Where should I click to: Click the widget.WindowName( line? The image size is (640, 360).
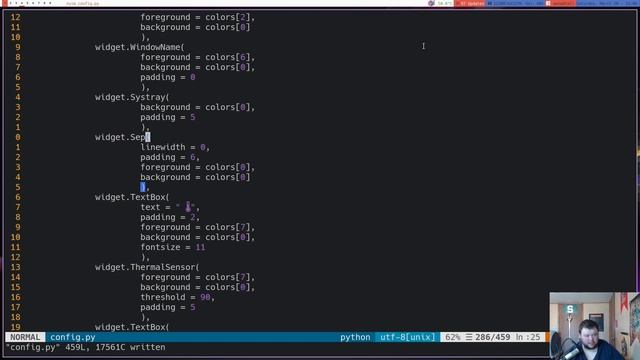(x=140, y=47)
